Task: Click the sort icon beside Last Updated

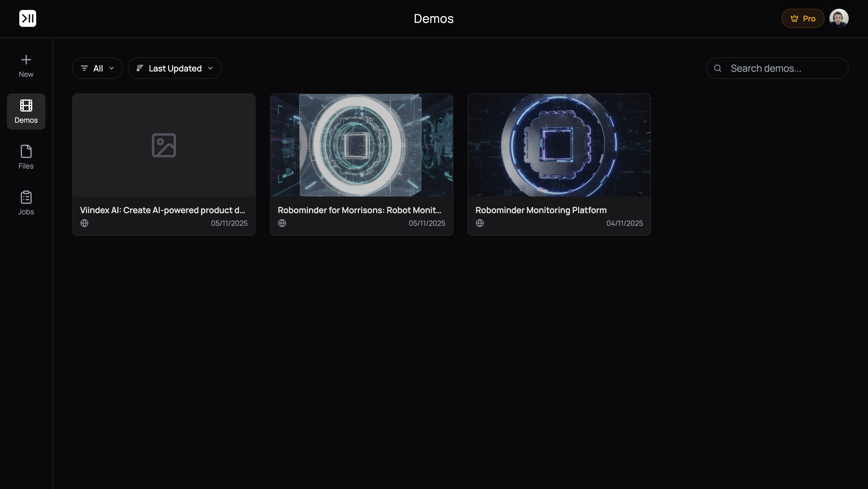Action: point(140,68)
